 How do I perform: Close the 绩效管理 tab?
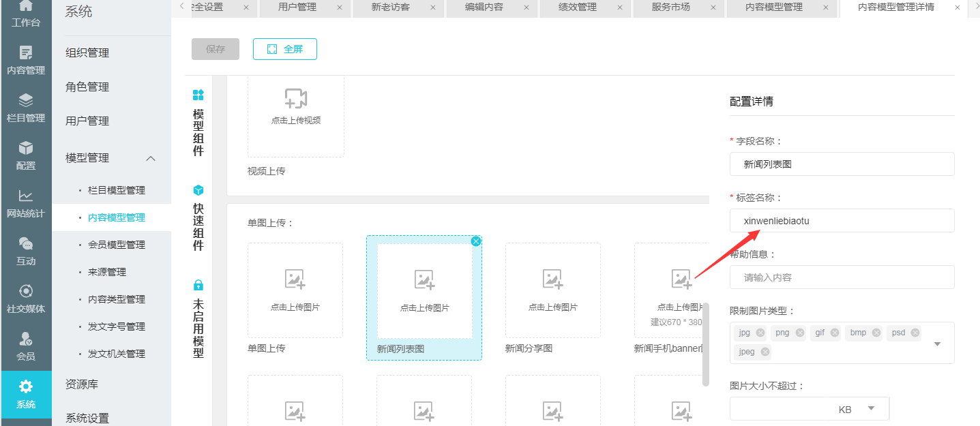[619, 7]
